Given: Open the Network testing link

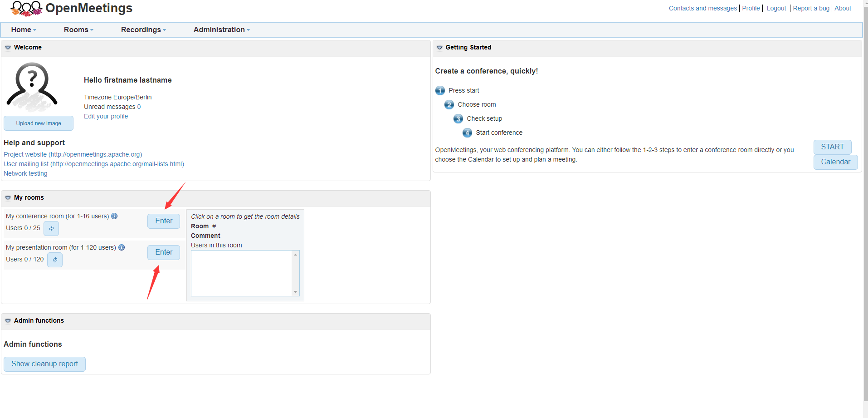Looking at the screenshot, I should [25, 173].
